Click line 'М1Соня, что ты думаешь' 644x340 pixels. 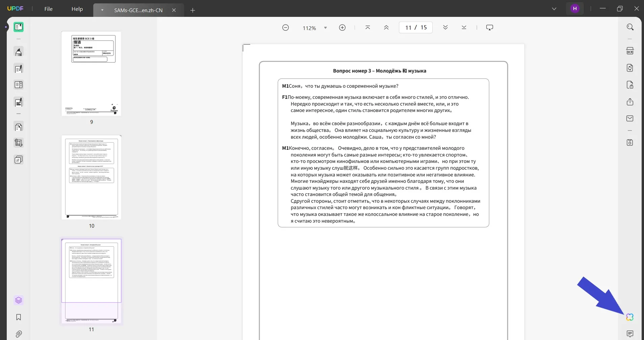340,86
